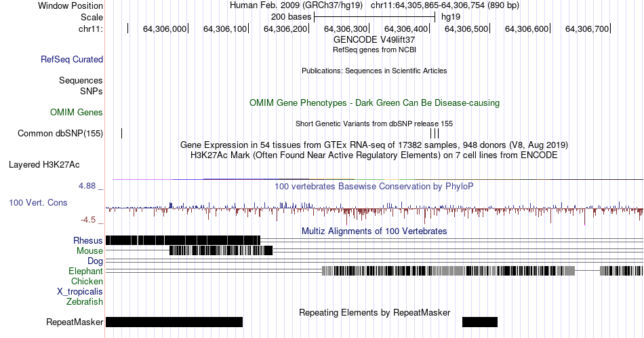Image resolution: width=644 pixels, height=338 pixels.
Task: Click Short Genetic Variants from dbSNP title
Action: (374, 124)
